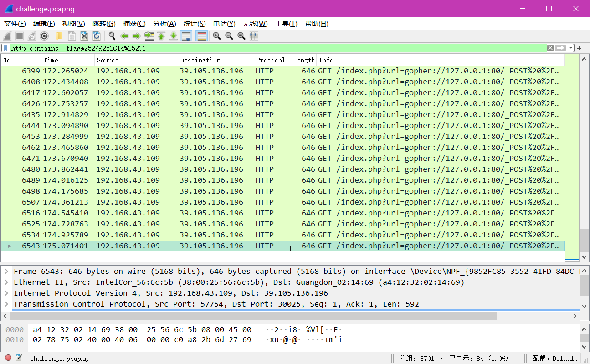This screenshot has height=364, width=590.
Task: Close this capture file icon
Action: 84,36
